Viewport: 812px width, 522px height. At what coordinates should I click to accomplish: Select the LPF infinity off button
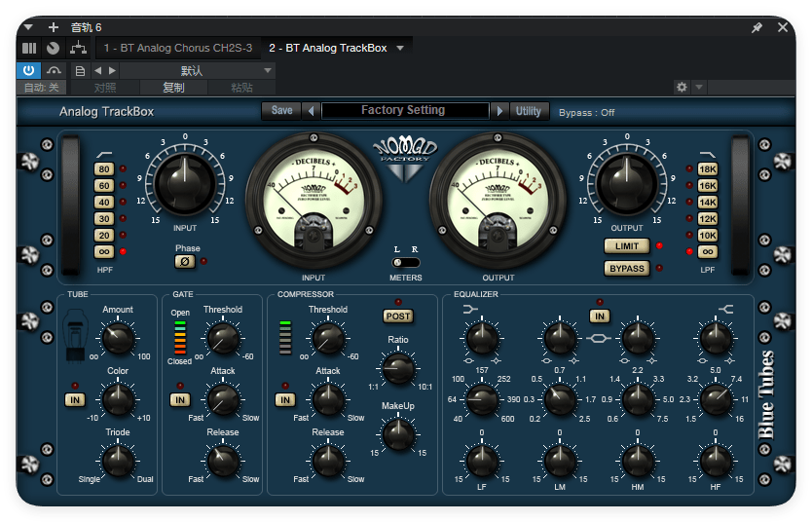(x=708, y=251)
